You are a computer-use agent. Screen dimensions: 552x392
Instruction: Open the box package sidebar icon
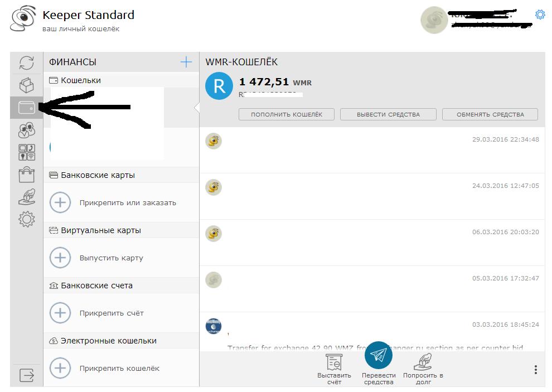[26, 85]
